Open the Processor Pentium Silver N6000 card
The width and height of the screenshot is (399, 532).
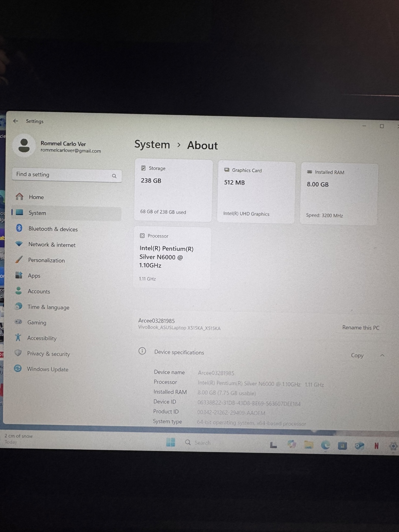tap(172, 258)
